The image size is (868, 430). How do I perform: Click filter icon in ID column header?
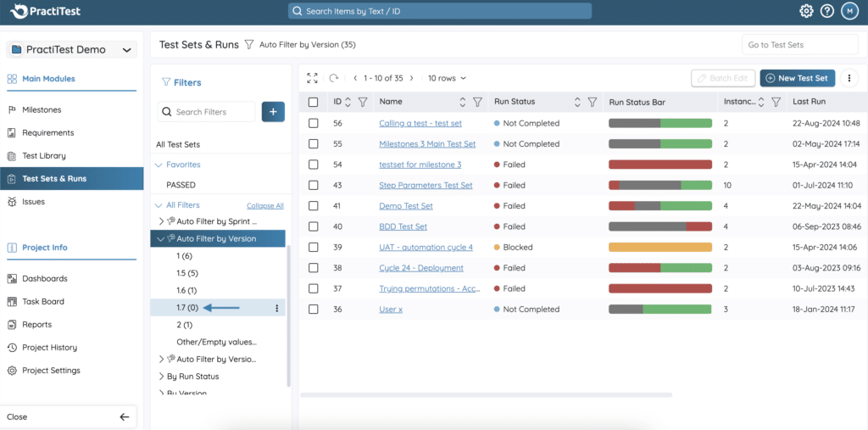[363, 102]
